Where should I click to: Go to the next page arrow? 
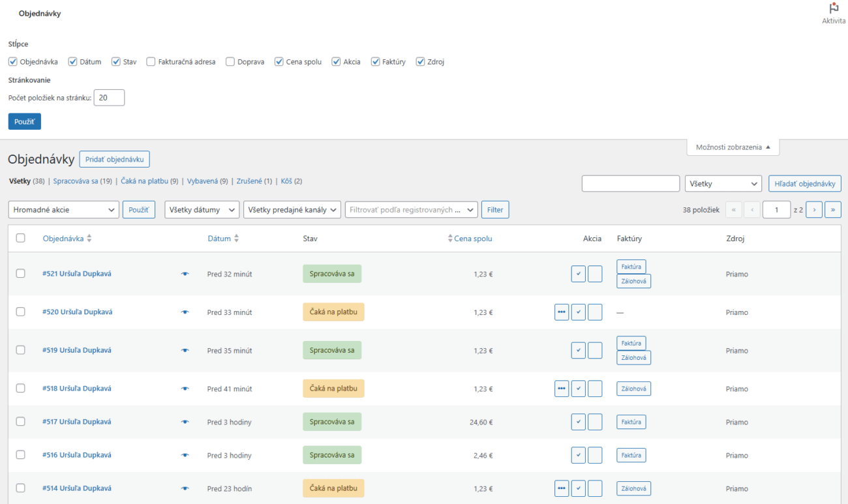[813, 210]
